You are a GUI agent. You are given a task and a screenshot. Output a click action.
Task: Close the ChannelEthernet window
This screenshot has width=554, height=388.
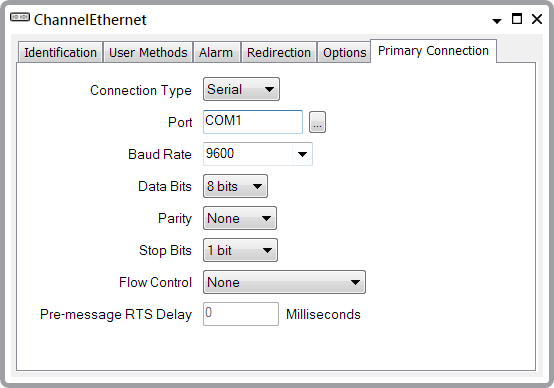pyautogui.click(x=537, y=19)
